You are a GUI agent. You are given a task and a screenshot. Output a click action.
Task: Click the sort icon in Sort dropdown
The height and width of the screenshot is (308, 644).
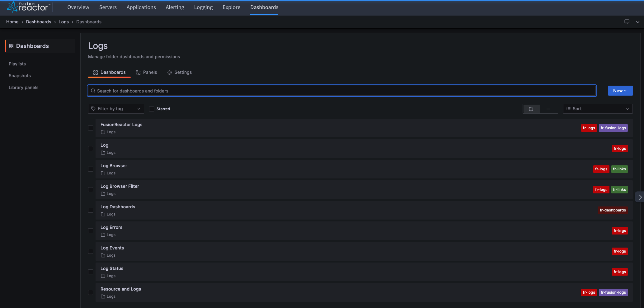pyautogui.click(x=568, y=109)
